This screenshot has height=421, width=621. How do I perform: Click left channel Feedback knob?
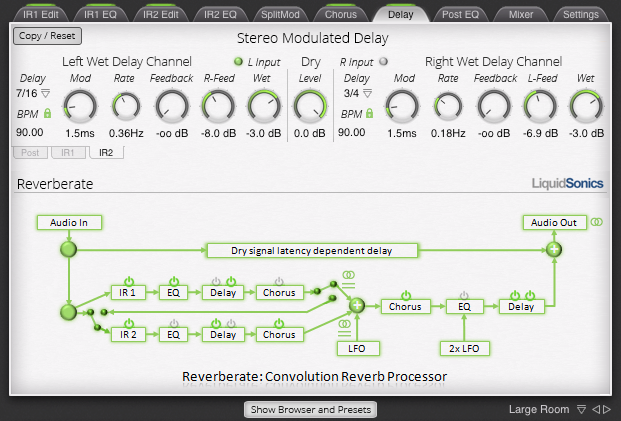click(x=172, y=106)
